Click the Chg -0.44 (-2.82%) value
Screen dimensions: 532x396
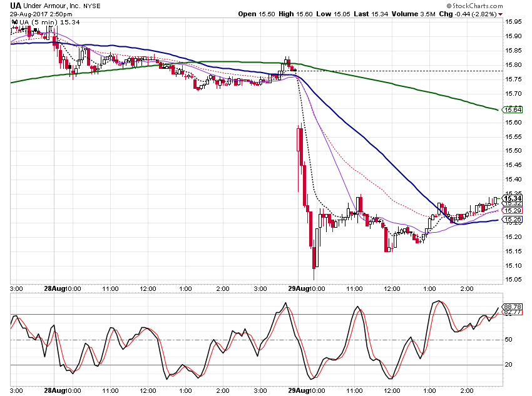468,14
